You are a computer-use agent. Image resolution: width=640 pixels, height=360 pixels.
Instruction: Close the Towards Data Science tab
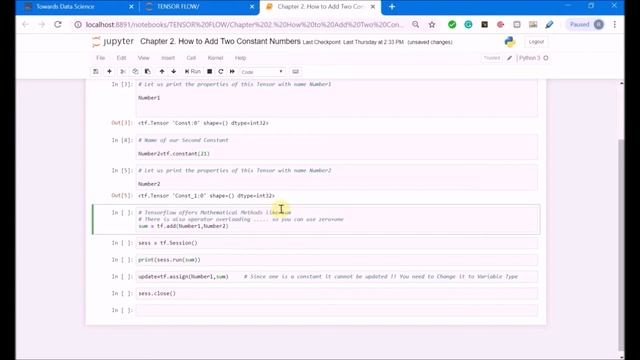(x=131, y=7)
